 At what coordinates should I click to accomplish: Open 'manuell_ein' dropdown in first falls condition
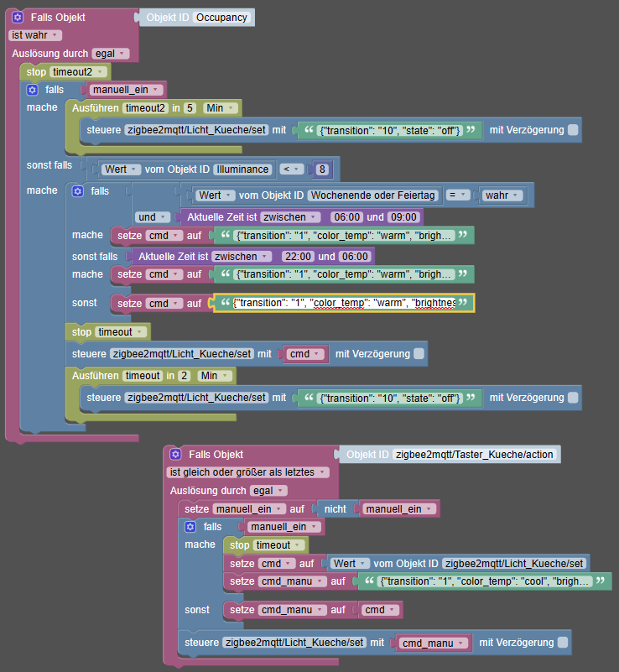125,90
